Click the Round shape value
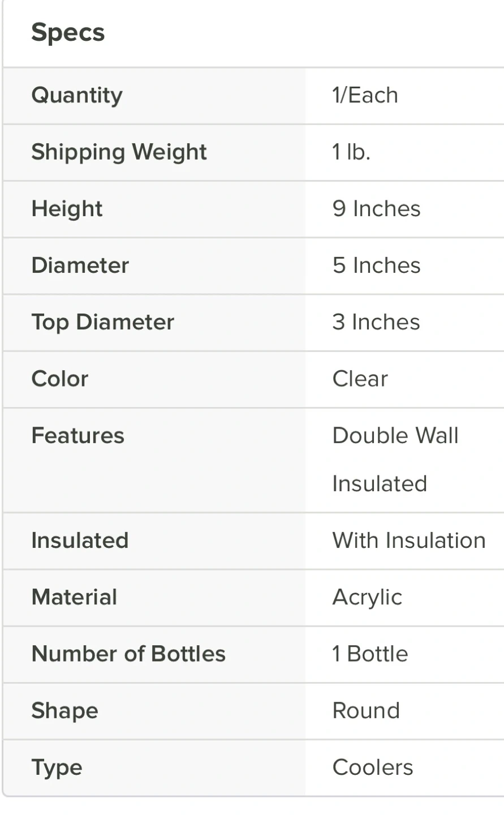Viewport: 504px width, 815px height. point(366,710)
